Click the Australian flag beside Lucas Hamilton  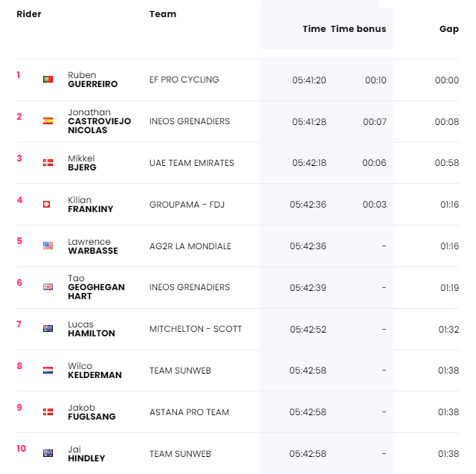click(x=48, y=329)
